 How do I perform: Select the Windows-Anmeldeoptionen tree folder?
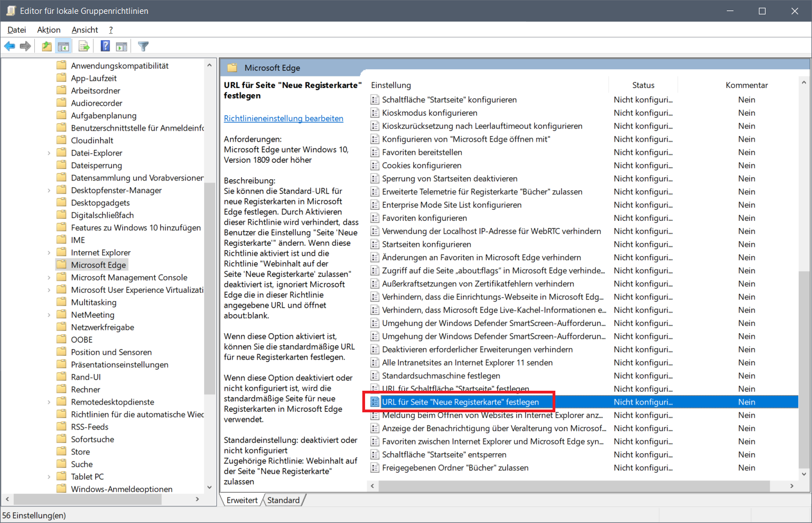pos(122,489)
